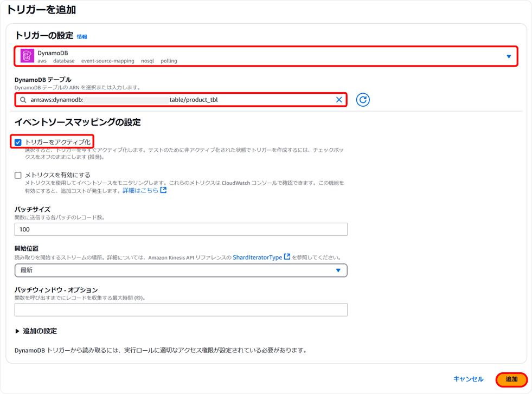Open the 開始位置 dropdown showing 最新
The image size is (532, 394).
pyautogui.click(x=181, y=270)
